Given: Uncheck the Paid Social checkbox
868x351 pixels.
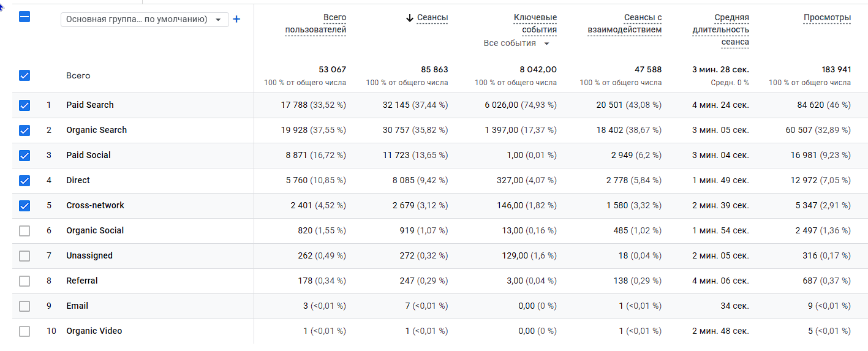Looking at the screenshot, I should [x=25, y=156].
